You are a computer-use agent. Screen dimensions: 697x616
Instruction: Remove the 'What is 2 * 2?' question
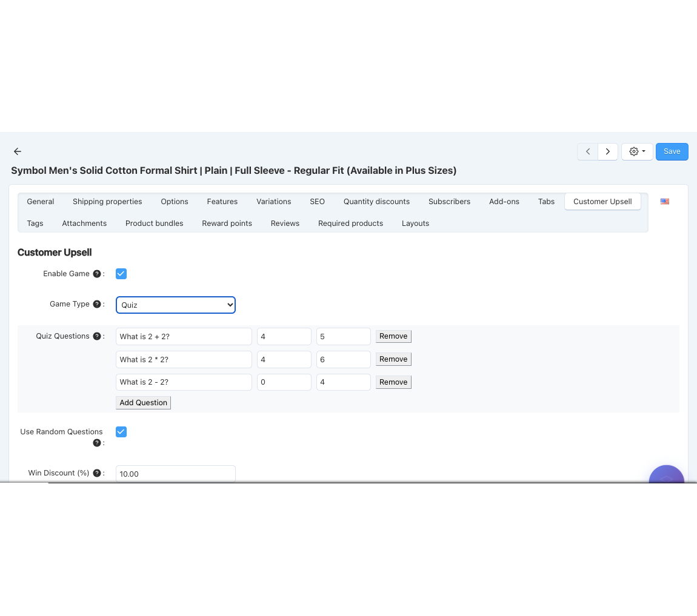click(x=393, y=359)
